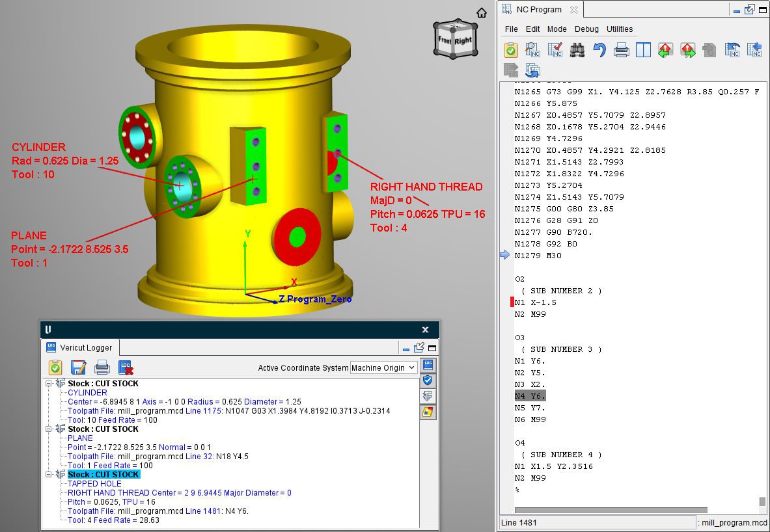Select the highlighted Stock : CUT STOCK entry

coord(103,475)
